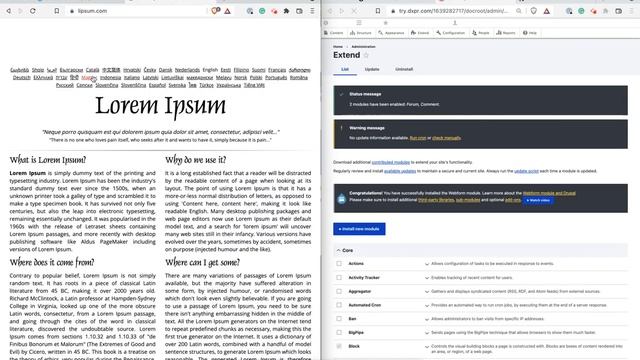The image size is (640, 360).
Task: Click lipsum.com address bar
Action: pos(139,11)
